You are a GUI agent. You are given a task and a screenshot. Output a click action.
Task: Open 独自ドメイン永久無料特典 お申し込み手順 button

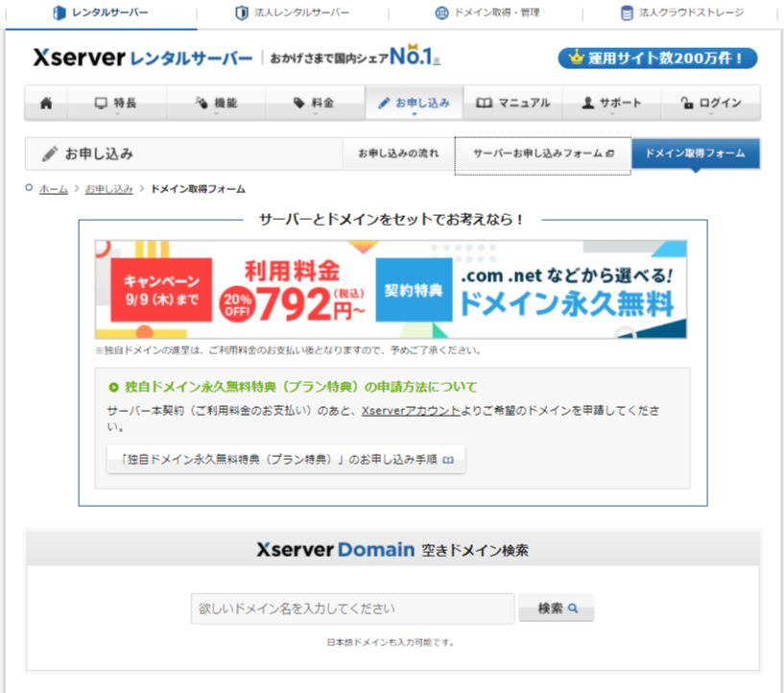[x=286, y=460]
